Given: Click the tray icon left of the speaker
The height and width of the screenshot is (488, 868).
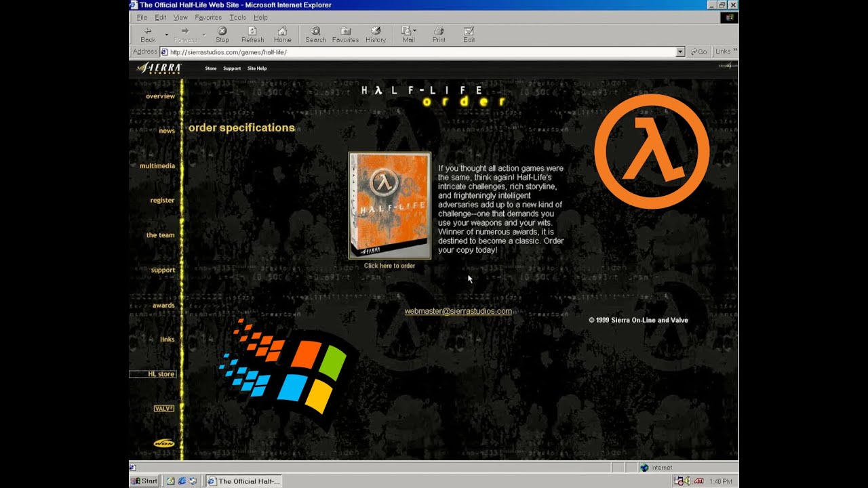Looking at the screenshot, I should tap(678, 481).
